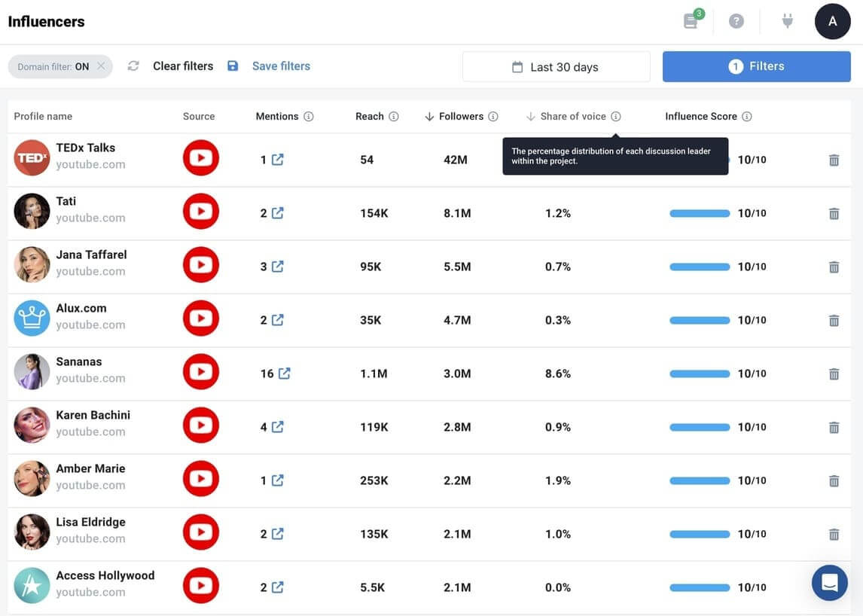
Task: Open the user account avatar menu
Action: point(832,21)
